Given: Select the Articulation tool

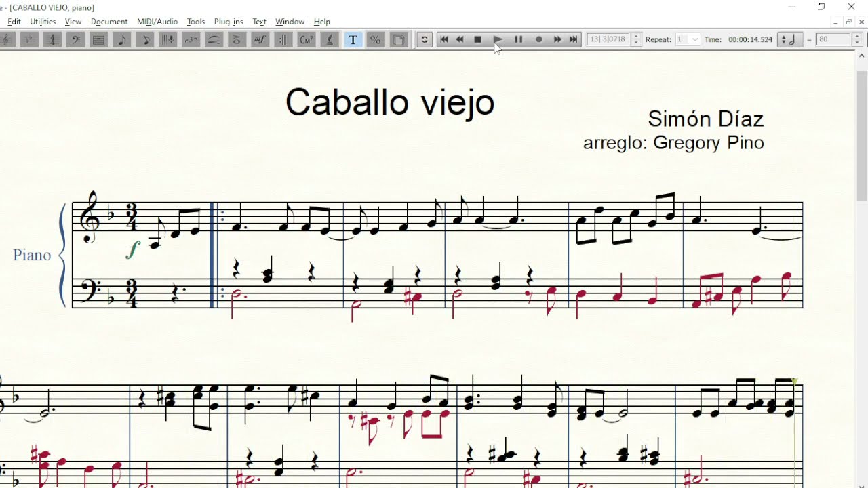Looking at the screenshot, I should [x=237, y=40].
